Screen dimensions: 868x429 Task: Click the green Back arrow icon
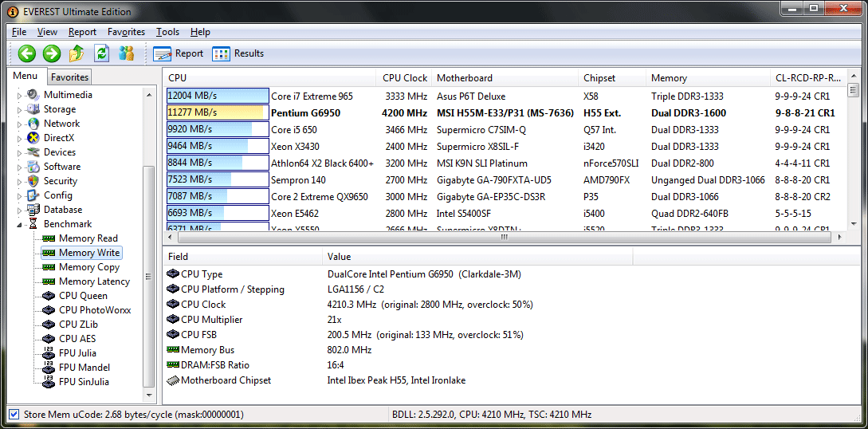26,53
